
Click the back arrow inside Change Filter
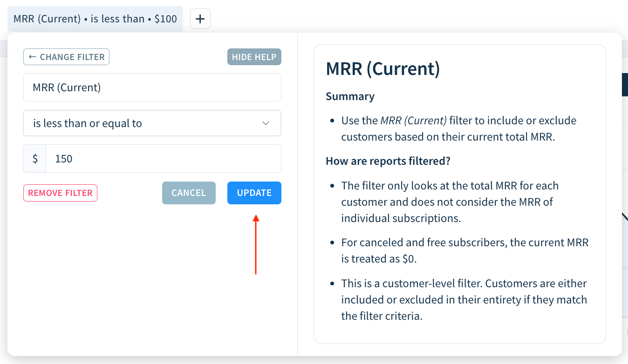tap(32, 57)
